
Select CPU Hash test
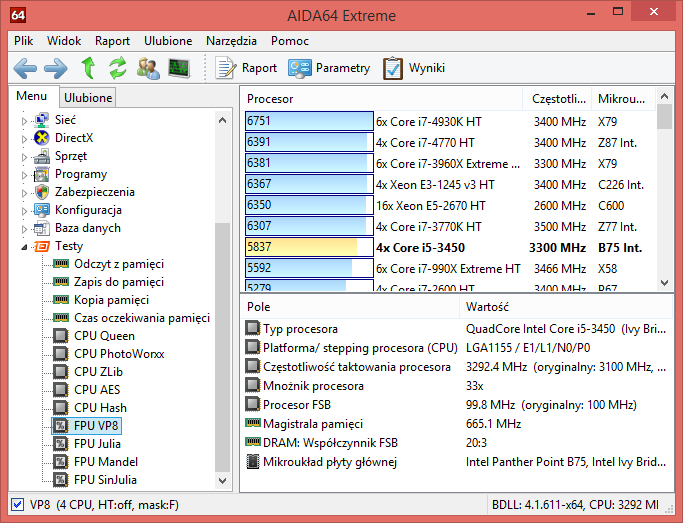point(100,408)
